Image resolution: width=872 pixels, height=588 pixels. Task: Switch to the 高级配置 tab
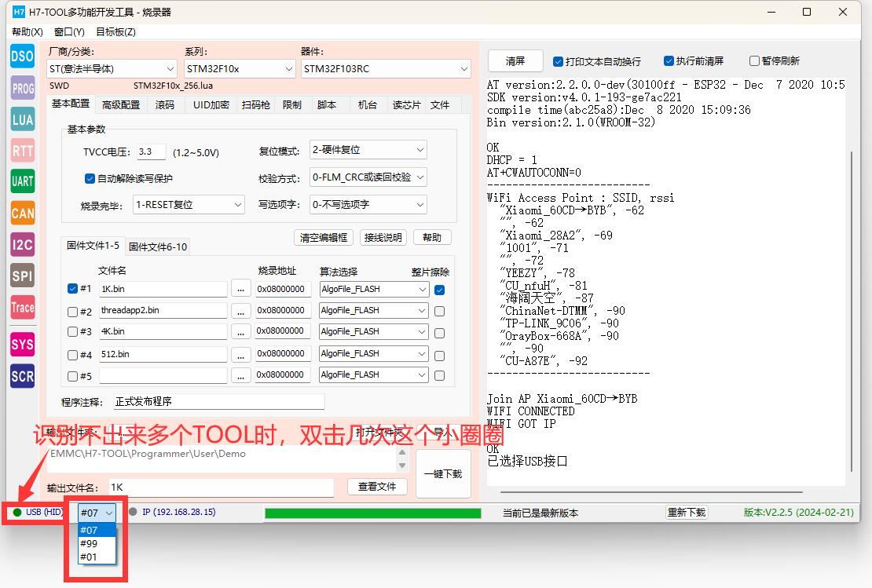tap(121, 104)
